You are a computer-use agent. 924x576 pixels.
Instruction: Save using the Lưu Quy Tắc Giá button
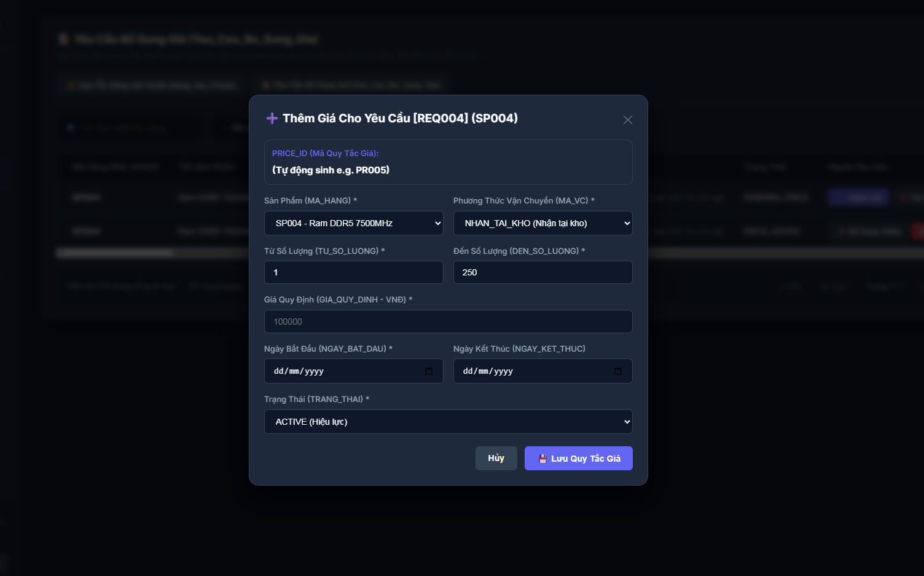579,459
